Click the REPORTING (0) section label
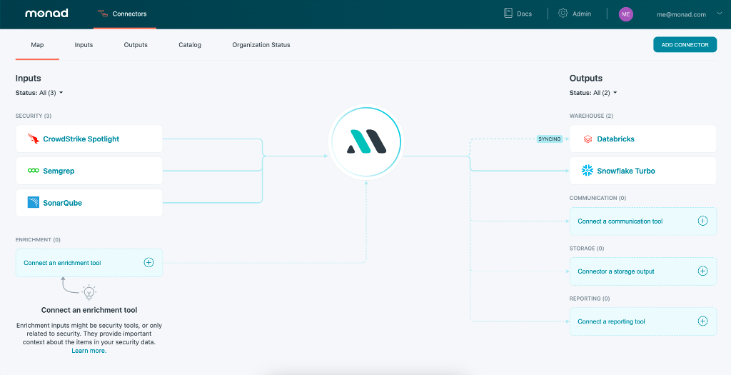This screenshot has height=376, width=732. 590,298
